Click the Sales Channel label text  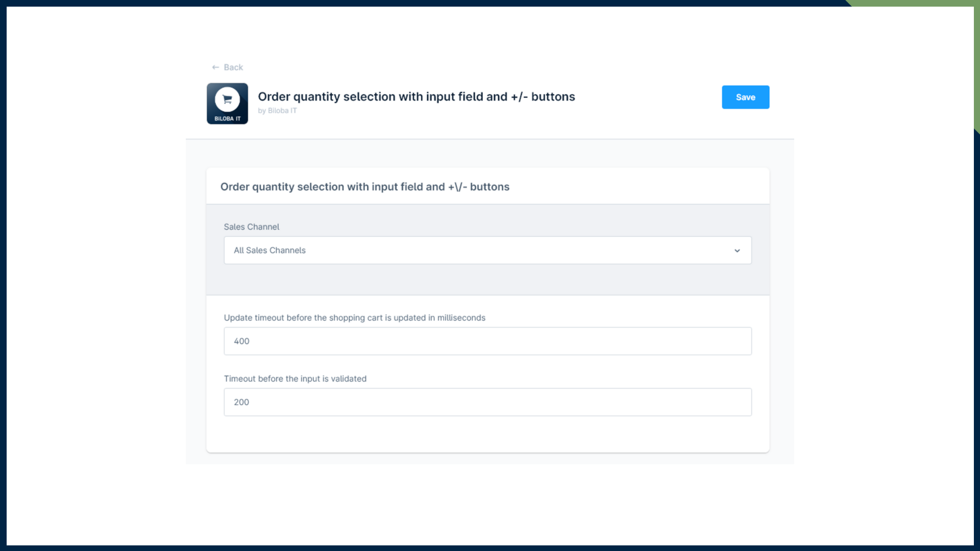click(x=251, y=227)
